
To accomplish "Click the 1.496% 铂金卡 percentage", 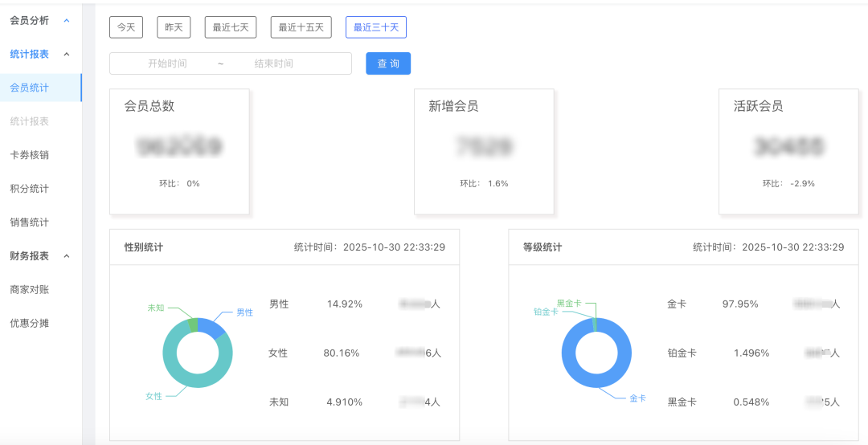I will coord(751,353).
